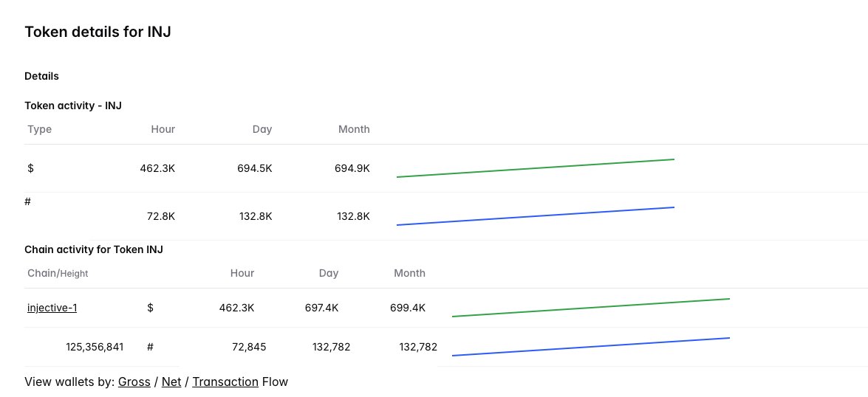Click the # symbol in Token activity row
The width and height of the screenshot is (868, 397).
(x=27, y=201)
